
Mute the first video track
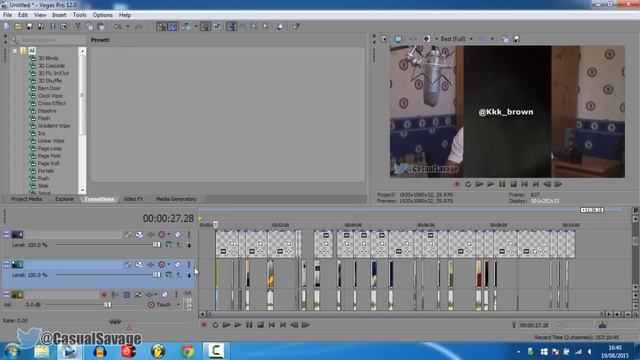pyautogui.click(x=178, y=235)
